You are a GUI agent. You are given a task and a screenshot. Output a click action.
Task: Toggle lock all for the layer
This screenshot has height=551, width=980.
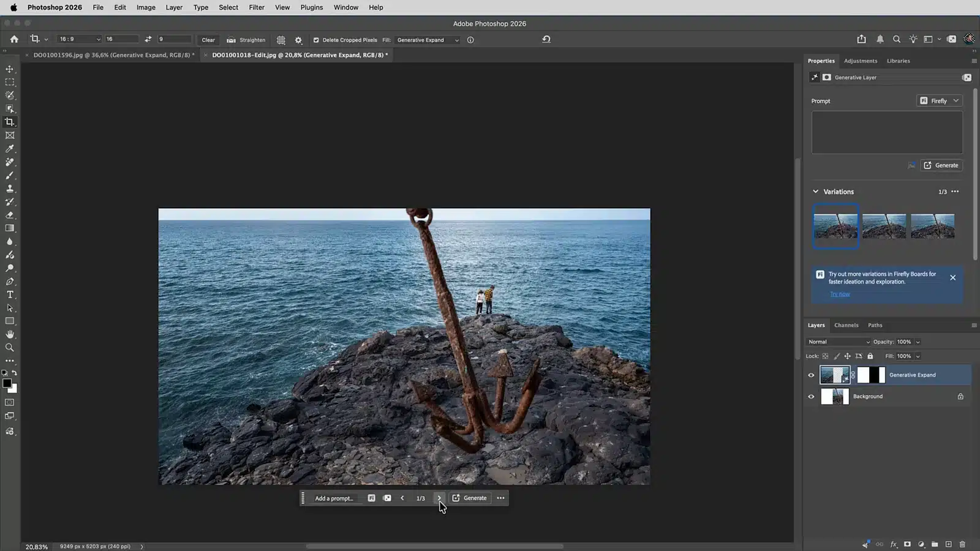(870, 356)
